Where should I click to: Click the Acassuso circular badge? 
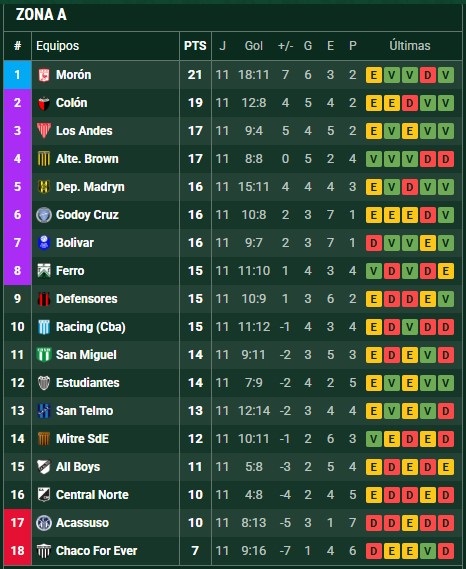44,523
